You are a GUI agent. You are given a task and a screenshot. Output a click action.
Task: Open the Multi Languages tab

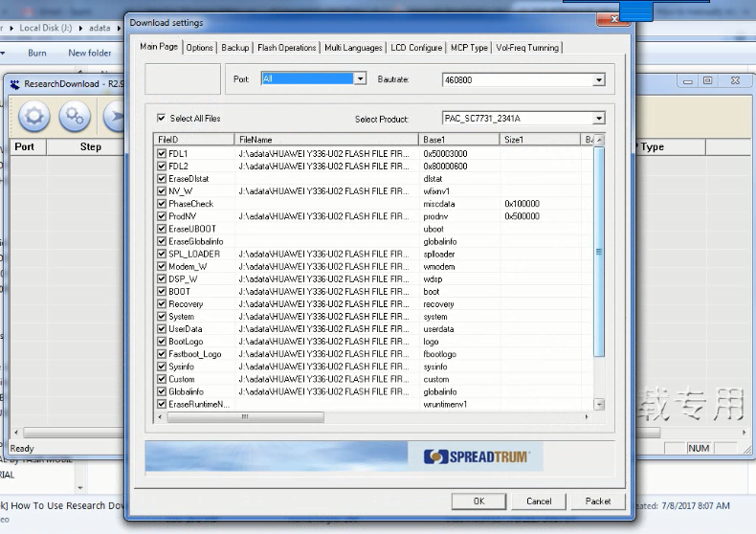[353, 48]
